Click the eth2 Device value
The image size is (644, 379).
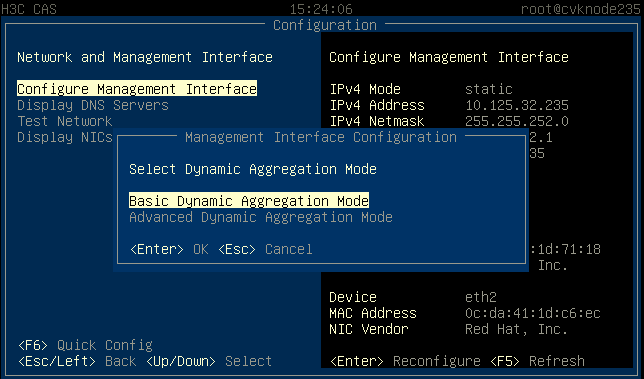click(x=481, y=297)
